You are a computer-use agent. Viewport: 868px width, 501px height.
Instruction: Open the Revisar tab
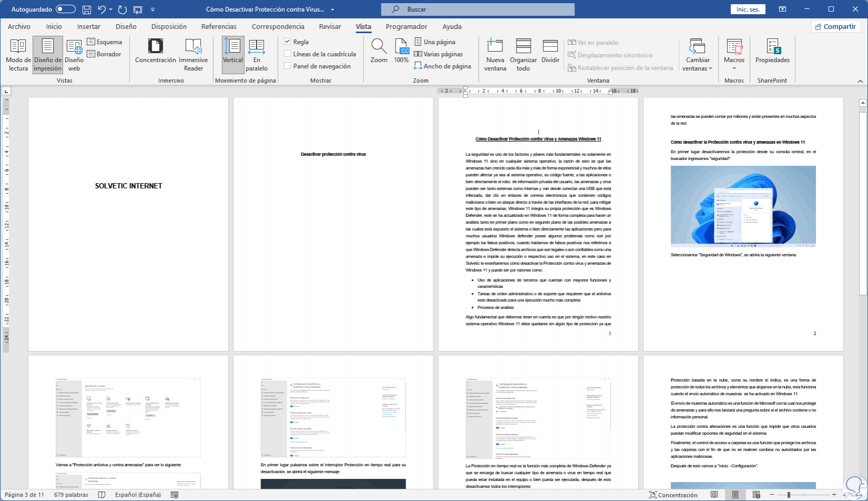point(330,26)
